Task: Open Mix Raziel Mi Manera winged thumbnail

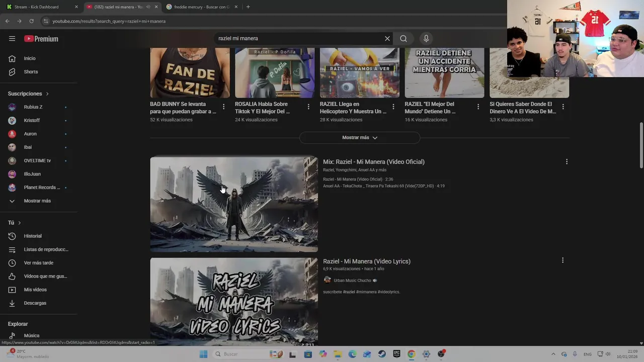Action: pos(234,204)
